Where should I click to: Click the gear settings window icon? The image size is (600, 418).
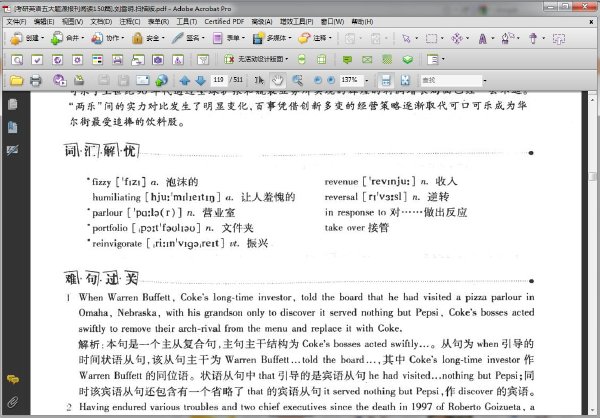click(x=77, y=59)
